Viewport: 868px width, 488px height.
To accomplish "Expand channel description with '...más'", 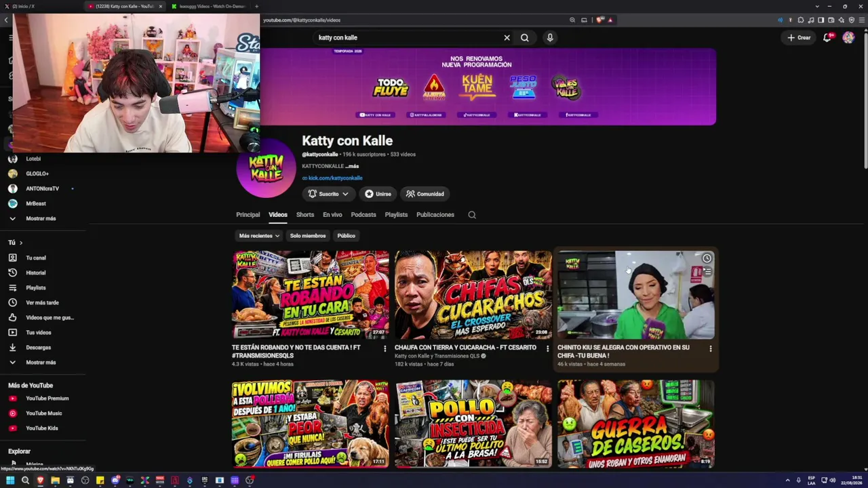I will (352, 166).
